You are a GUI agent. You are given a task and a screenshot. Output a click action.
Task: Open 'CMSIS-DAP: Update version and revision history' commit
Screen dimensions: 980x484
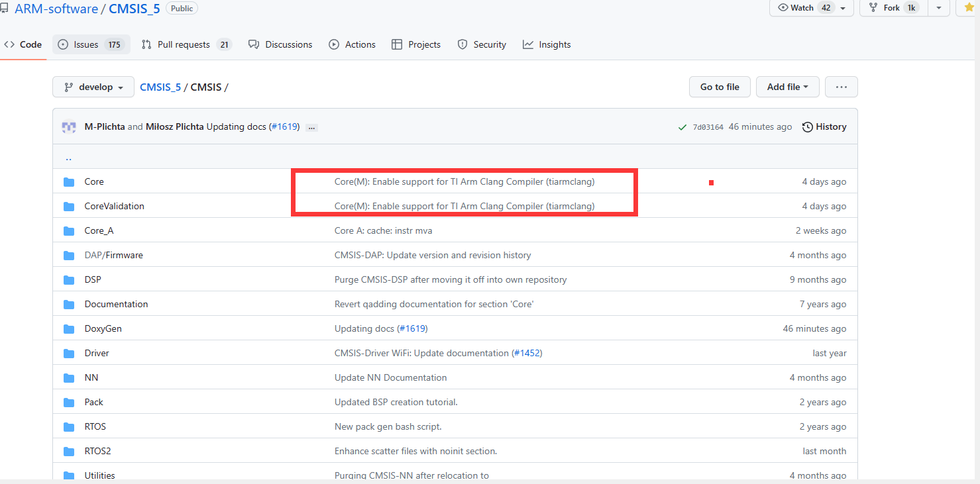point(433,256)
